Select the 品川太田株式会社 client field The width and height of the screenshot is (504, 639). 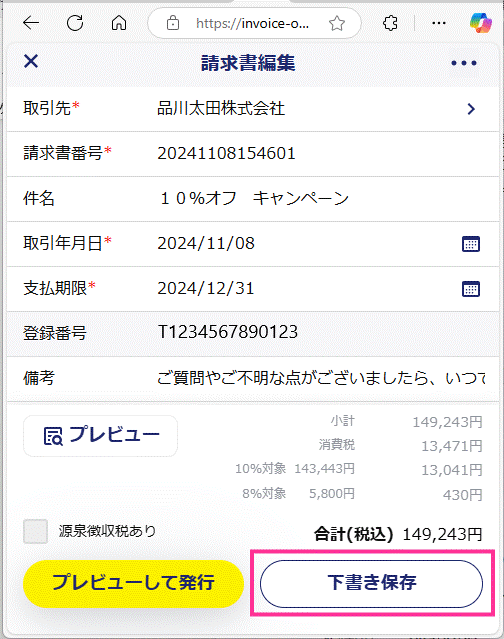(221, 108)
